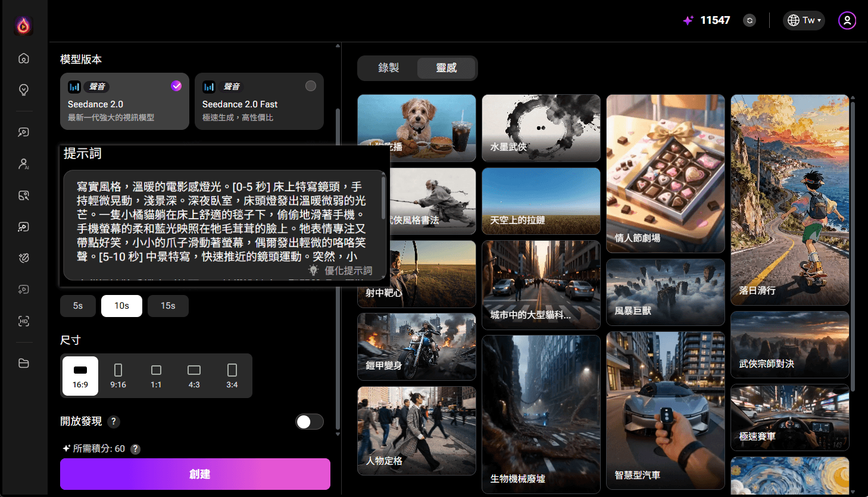Open the Home page from the sidebar
868x497 pixels.
click(23, 58)
